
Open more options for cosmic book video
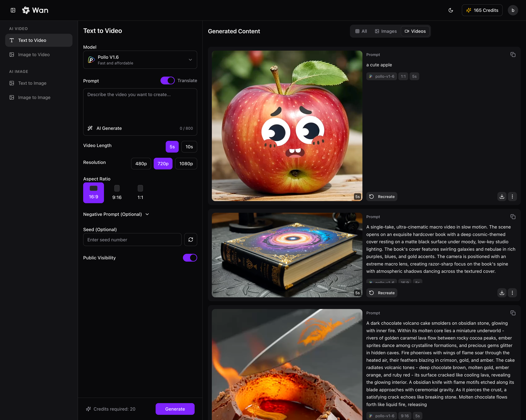pos(512,293)
